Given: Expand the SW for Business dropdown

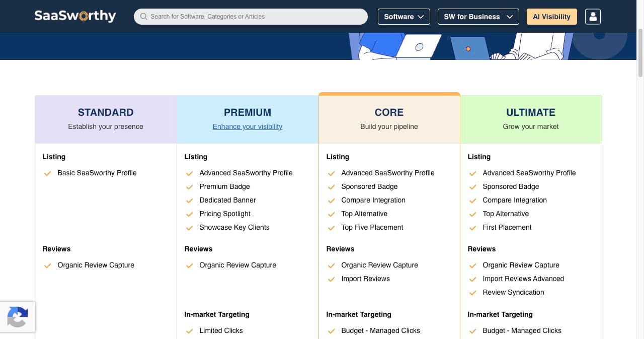Looking at the screenshot, I should (478, 17).
